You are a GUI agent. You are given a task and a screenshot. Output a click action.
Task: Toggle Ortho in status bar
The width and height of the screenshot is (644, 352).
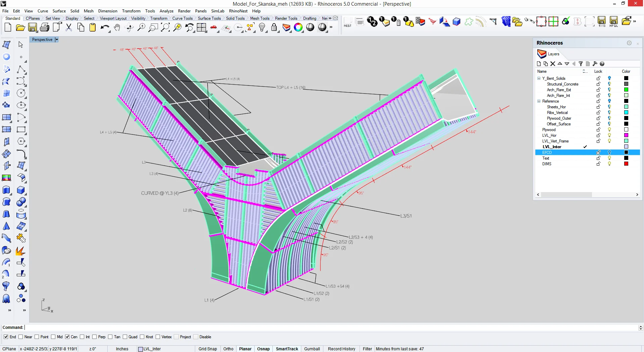coord(228,349)
